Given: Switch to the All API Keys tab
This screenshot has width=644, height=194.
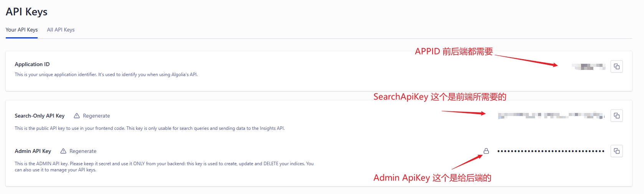Looking at the screenshot, I should coord(61,30).
